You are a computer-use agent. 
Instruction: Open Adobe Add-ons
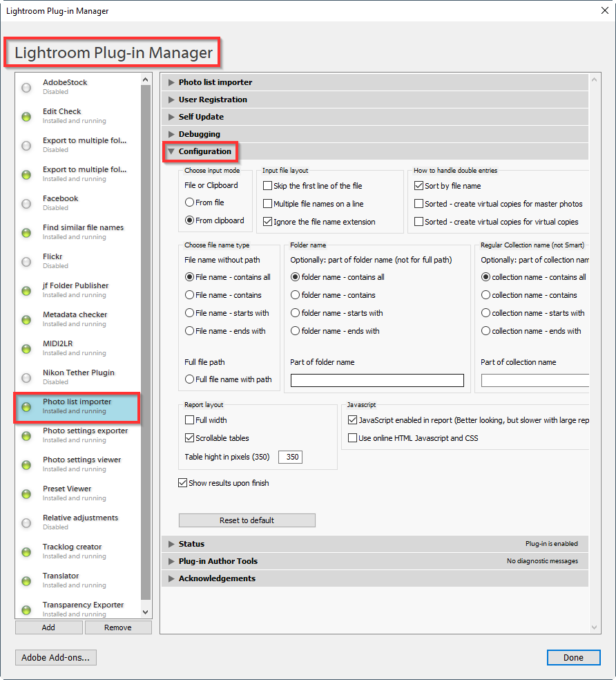tap(56, 657)
